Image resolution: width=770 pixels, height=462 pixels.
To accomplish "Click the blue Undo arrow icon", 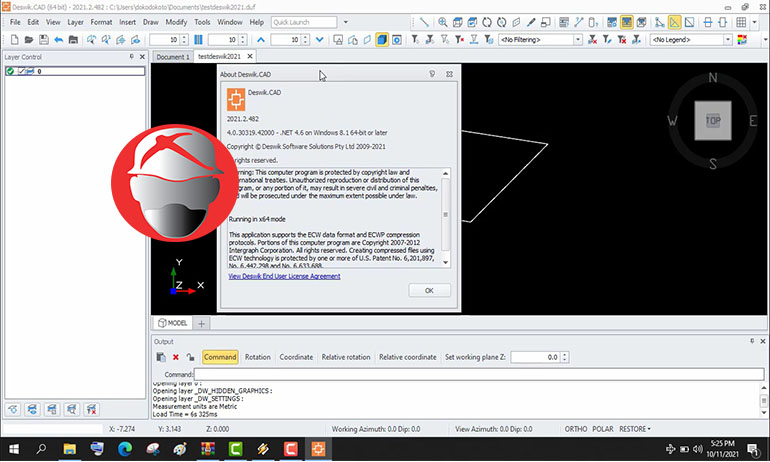I will coord(58,40).
